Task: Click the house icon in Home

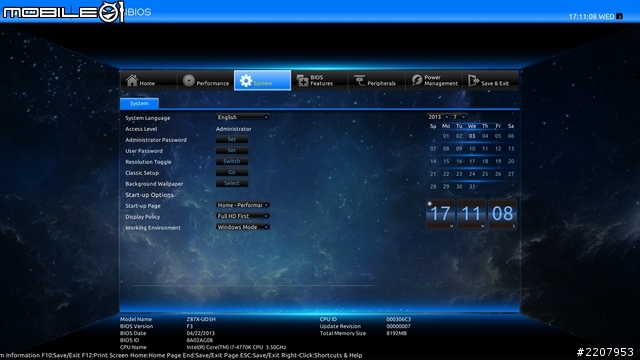Action: [132, 80]
